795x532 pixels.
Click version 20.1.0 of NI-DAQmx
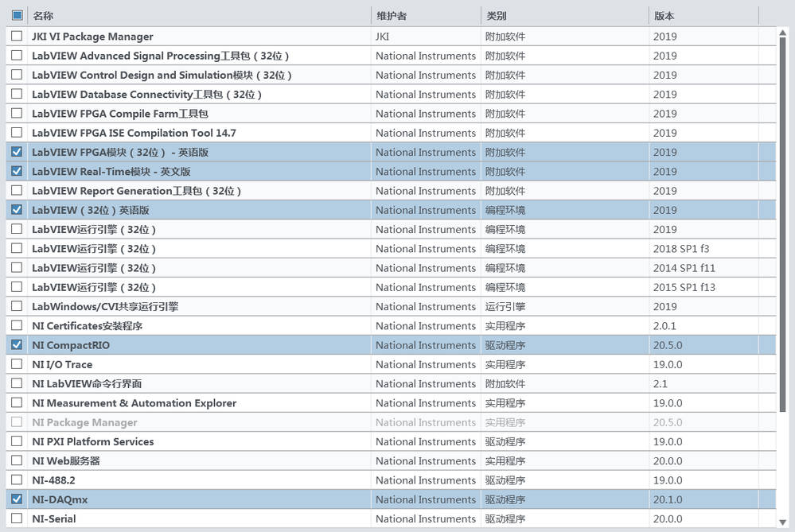click(x=667, y=499)
